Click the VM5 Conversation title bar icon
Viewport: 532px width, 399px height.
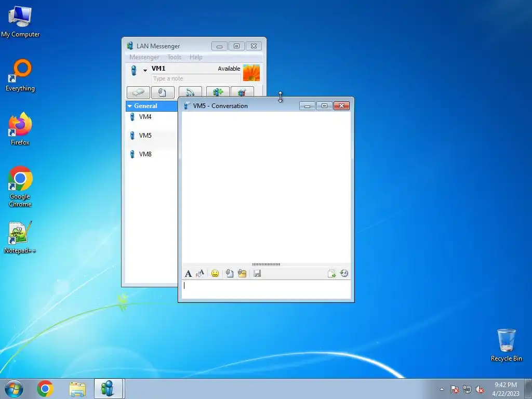coord(187,106)
